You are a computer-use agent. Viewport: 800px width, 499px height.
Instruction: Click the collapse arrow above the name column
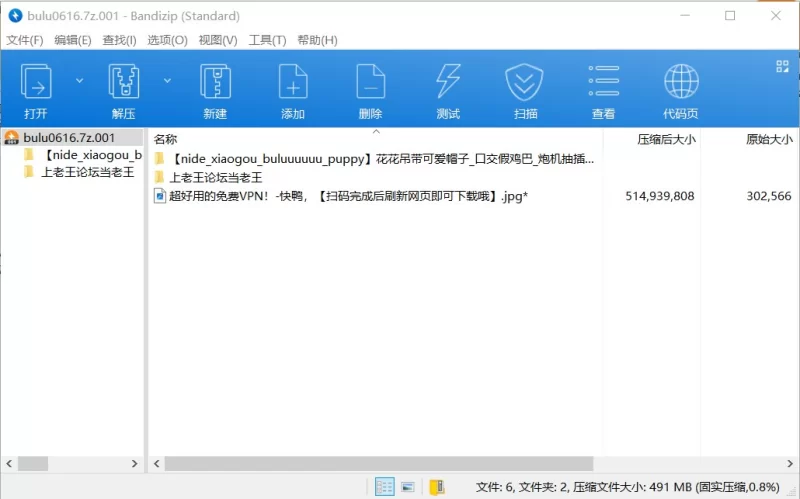pos(376,132)
